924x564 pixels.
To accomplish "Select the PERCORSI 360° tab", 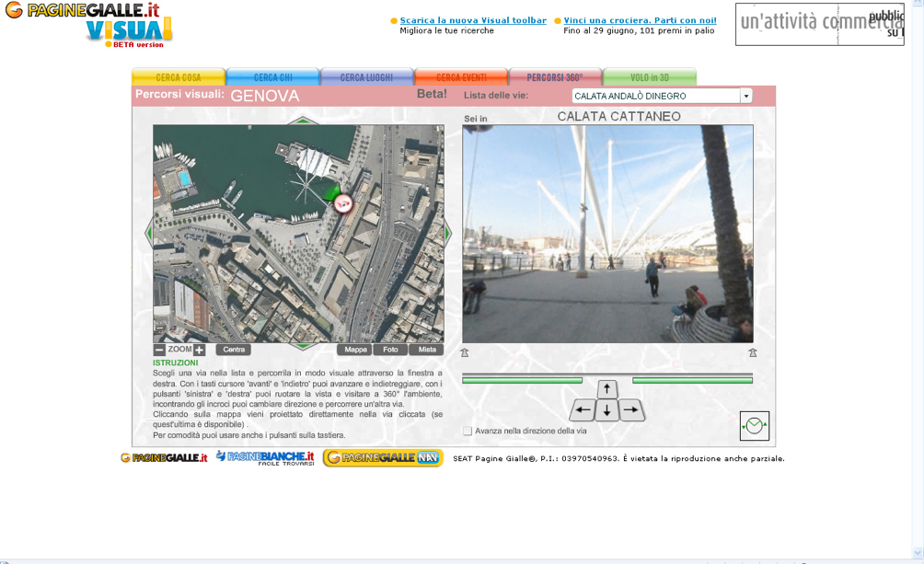I will 555,77.
